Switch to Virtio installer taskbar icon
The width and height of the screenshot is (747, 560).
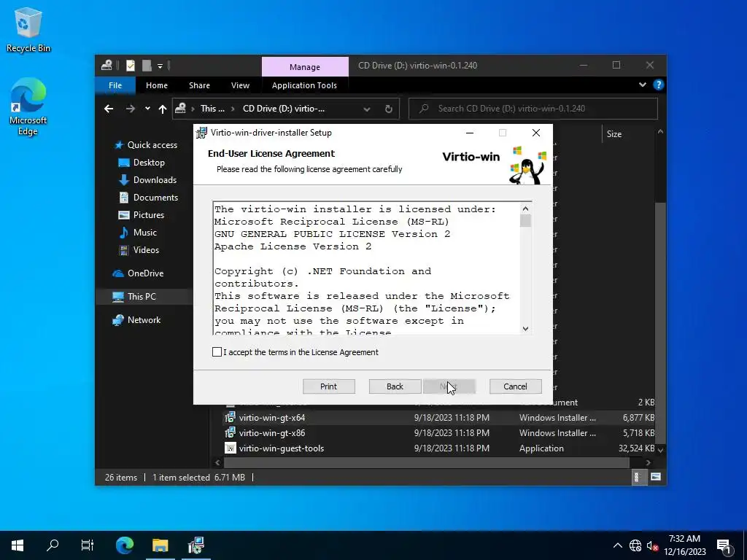(196, 545)
